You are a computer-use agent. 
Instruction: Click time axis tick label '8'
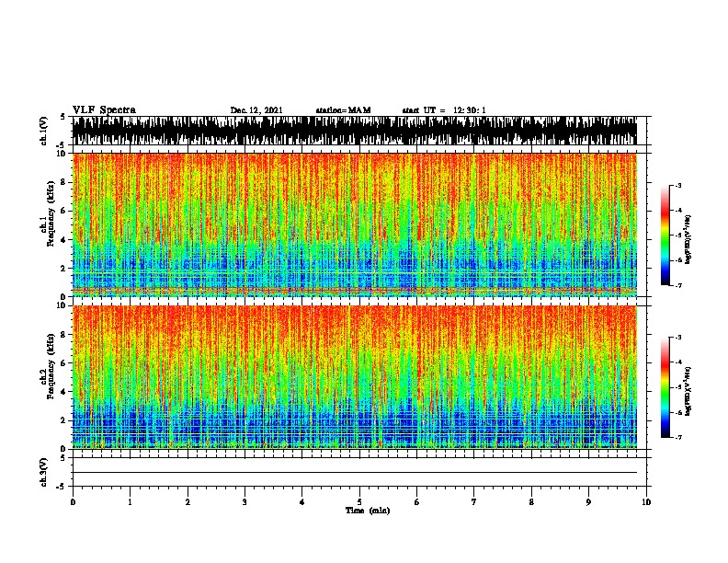[x=531, y=502]
